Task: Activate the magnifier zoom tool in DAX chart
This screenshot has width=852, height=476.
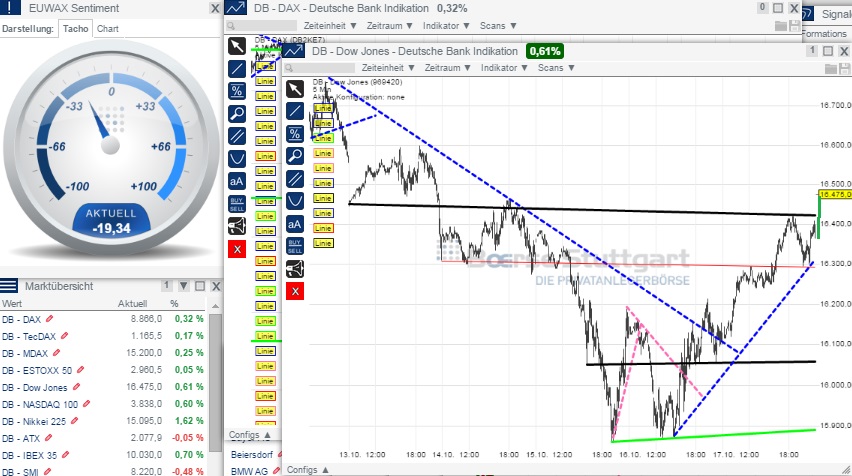Action: [x=236, y=114]
